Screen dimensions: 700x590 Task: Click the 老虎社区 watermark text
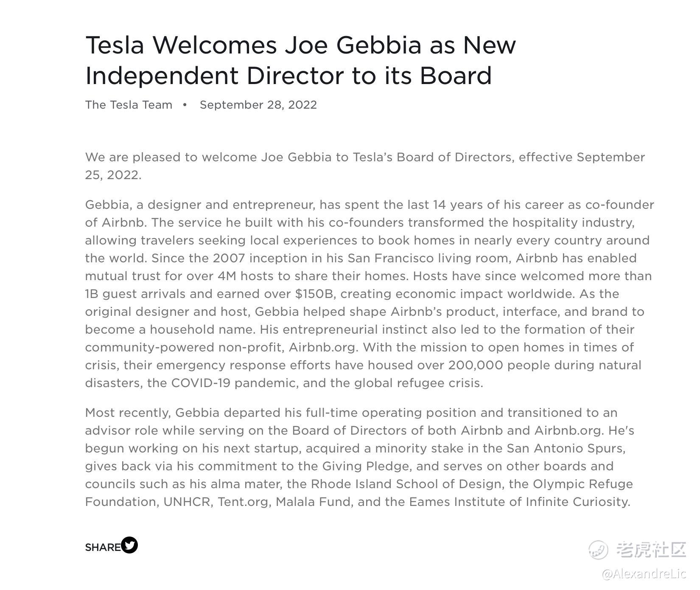[x=651, y=550]
